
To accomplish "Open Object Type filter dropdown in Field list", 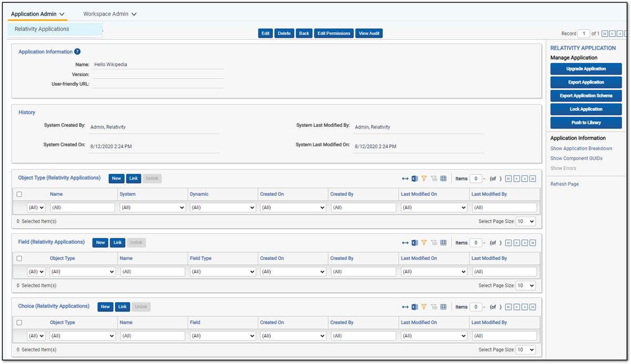I will click(x=83, y=272).
